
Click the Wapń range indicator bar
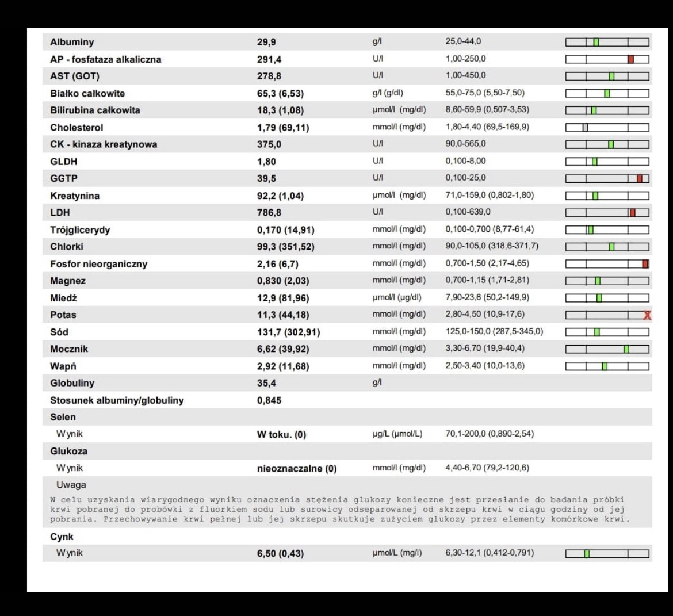point(607,366)
